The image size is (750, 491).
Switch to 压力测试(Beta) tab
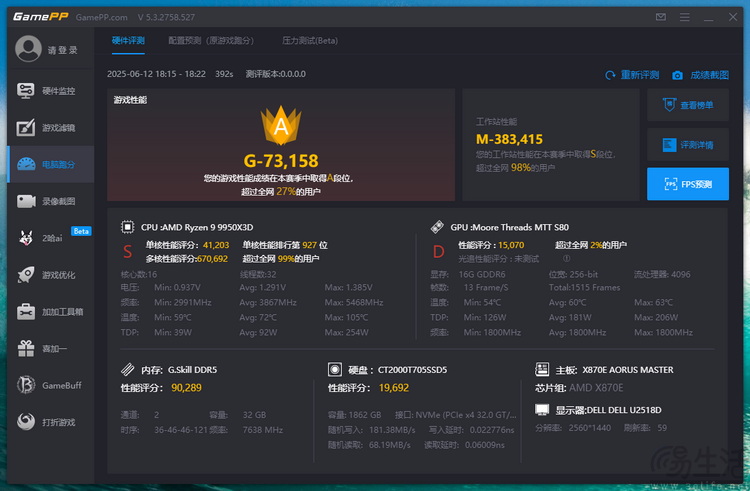coord(310,41)
